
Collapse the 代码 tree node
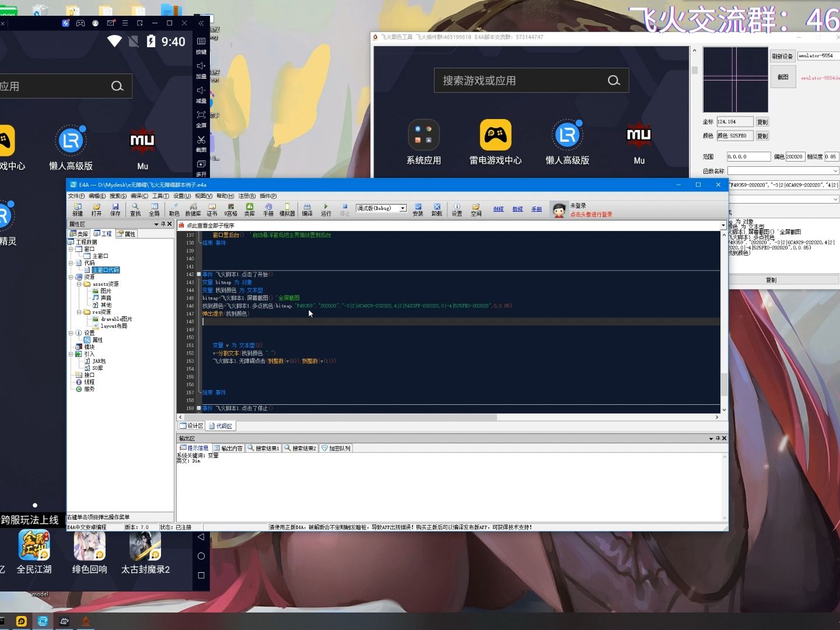click(x=71, y=263)
